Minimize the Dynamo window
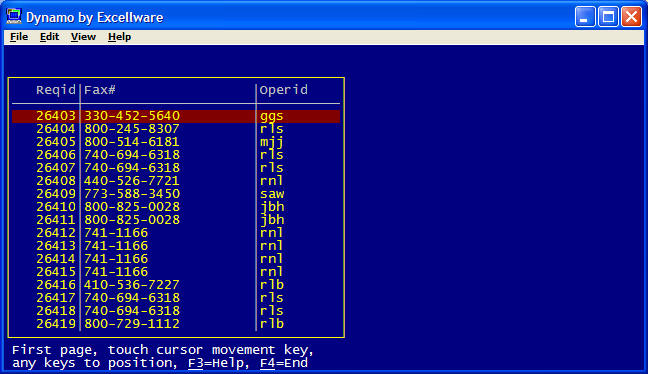Screen dimensions: 648x374 [x=584, y=17]
